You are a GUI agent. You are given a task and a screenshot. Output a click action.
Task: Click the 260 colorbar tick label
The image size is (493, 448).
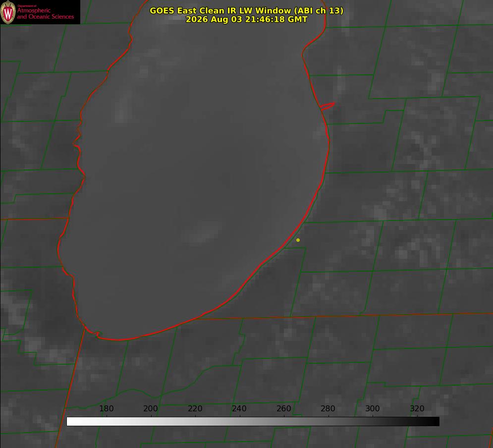click(x=283, y=408)
